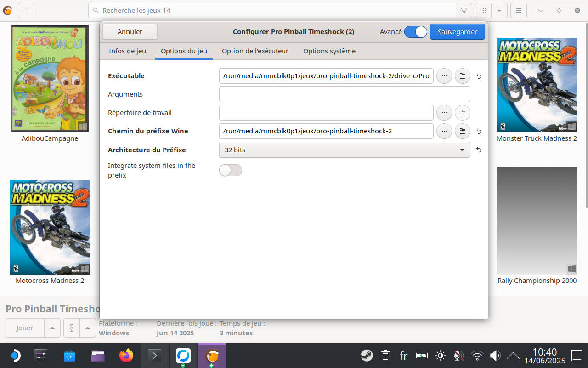This screenshot has width=588, height=368.
Task: Open the search filter funnel icon
Action: [x=464, y=10]
